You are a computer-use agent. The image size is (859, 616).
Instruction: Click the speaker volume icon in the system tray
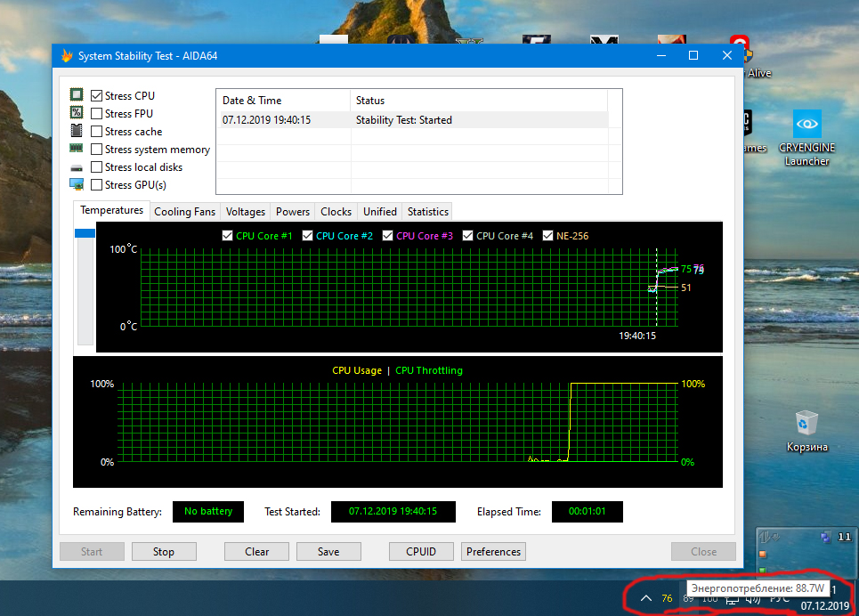(x=753, y=600)
